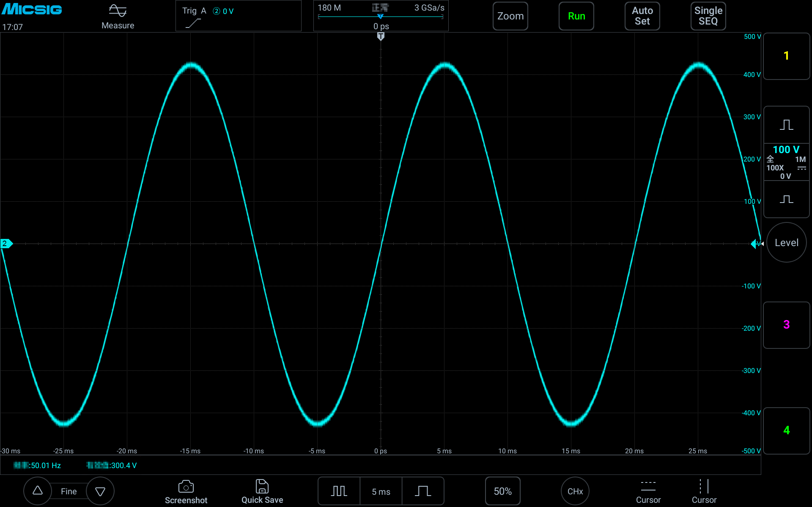Tap the Level trigger knob
812x507 pixels.
[x=786, y=242]
